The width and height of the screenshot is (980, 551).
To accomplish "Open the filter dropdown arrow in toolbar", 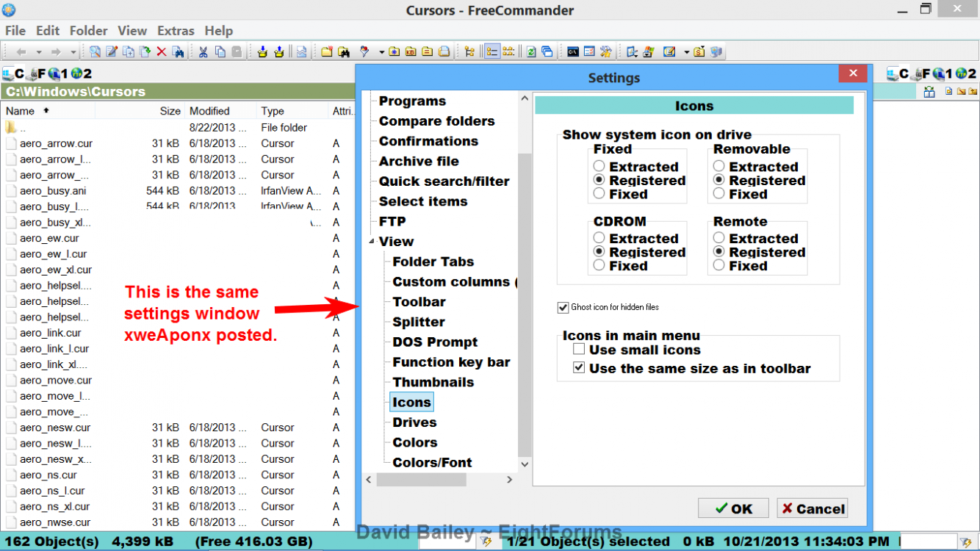I will tap(381, 52).
